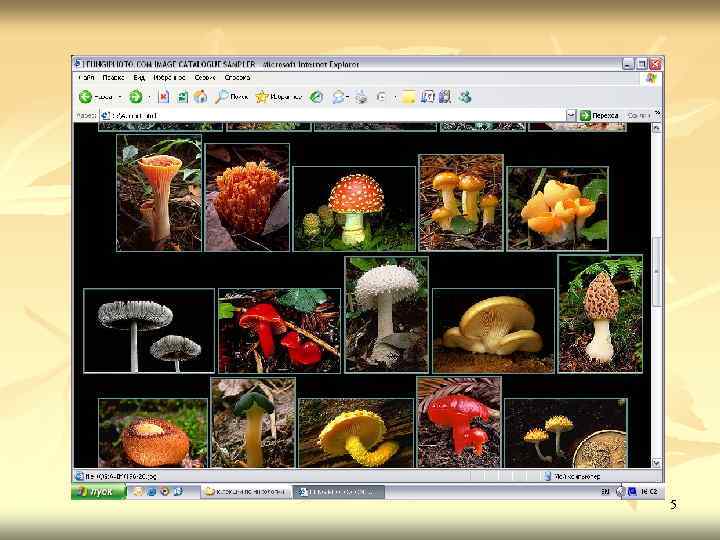Open the two gray pleated mushrooms thumbnail
The image size is (720, 540).
tap(149, 330)
